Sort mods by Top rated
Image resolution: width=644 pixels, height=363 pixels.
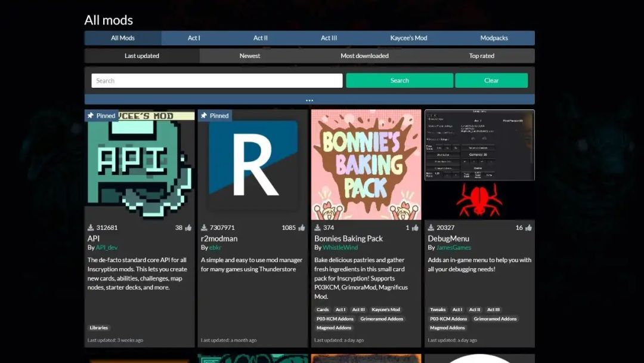[481, 56]
